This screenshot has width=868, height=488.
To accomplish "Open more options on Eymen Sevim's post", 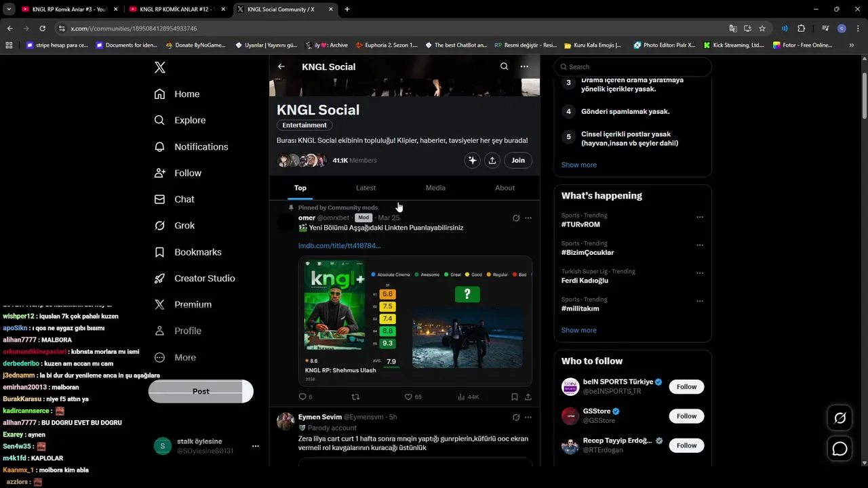I will point(528,417).
